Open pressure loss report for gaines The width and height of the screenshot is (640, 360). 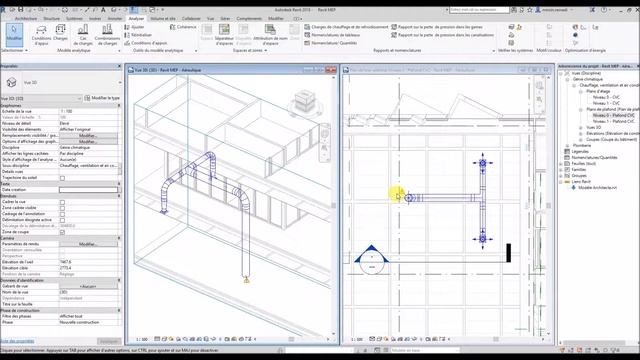437,27
